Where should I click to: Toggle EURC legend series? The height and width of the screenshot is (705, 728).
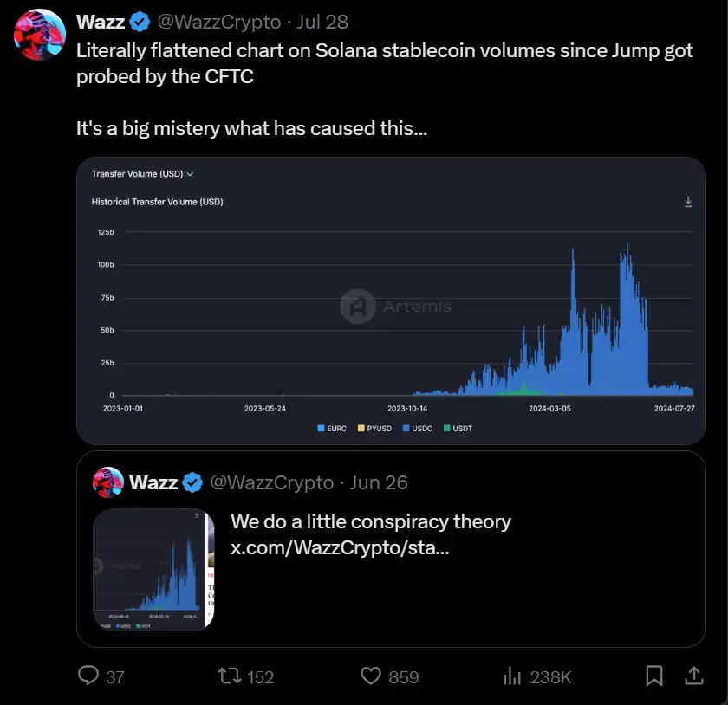(x=332, y=428)
